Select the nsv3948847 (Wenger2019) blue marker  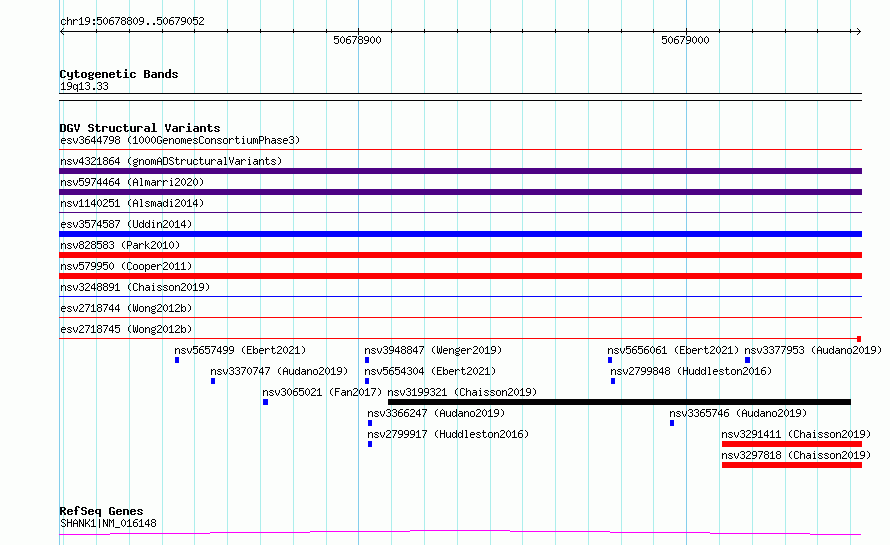tap(367, 360)
